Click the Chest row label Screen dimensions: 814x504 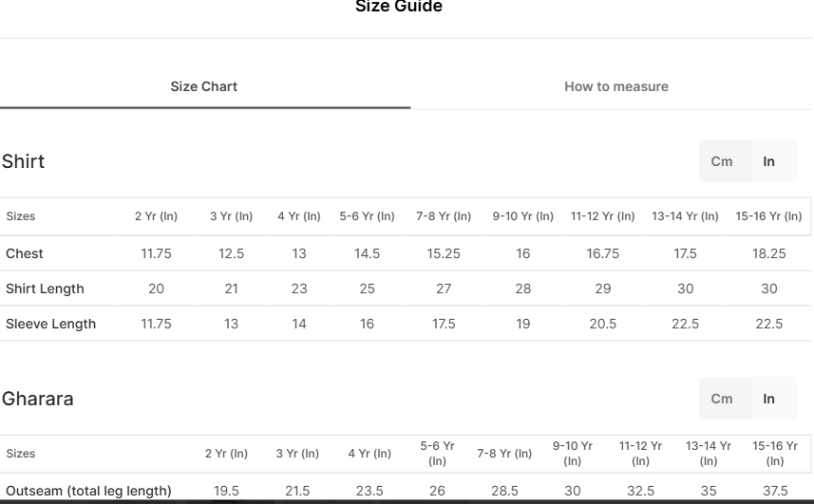pyautogui.click(x=25, y=253)
